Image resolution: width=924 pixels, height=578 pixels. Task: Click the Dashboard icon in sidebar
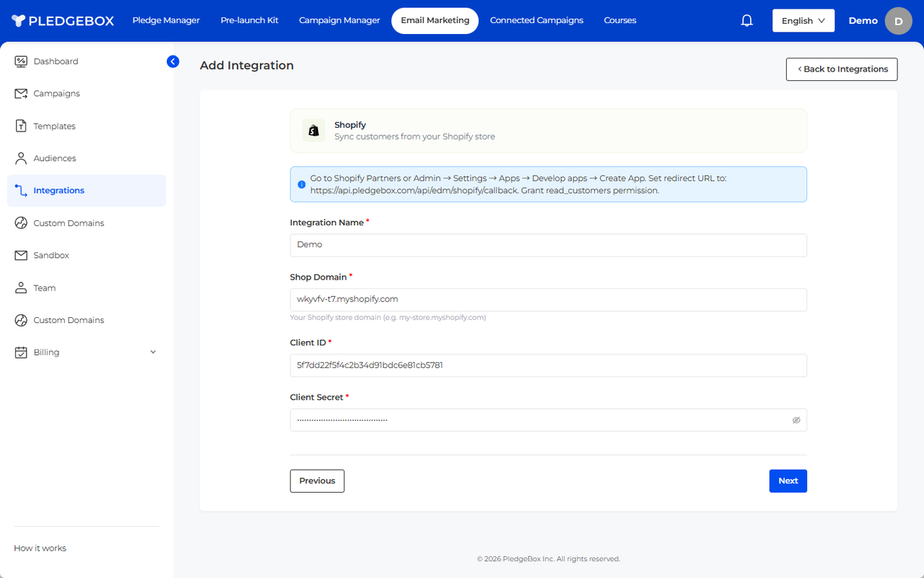click(x=21, y=61)
